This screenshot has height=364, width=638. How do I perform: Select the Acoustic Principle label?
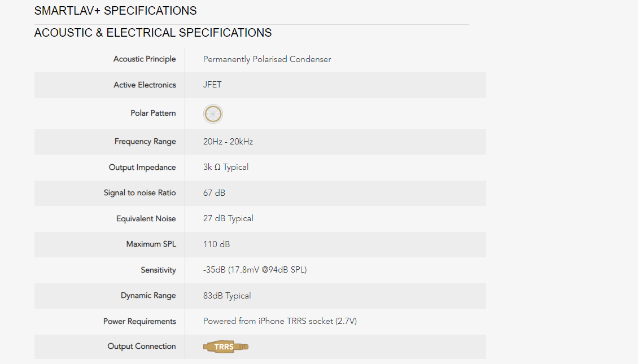(x=145, y=59)
